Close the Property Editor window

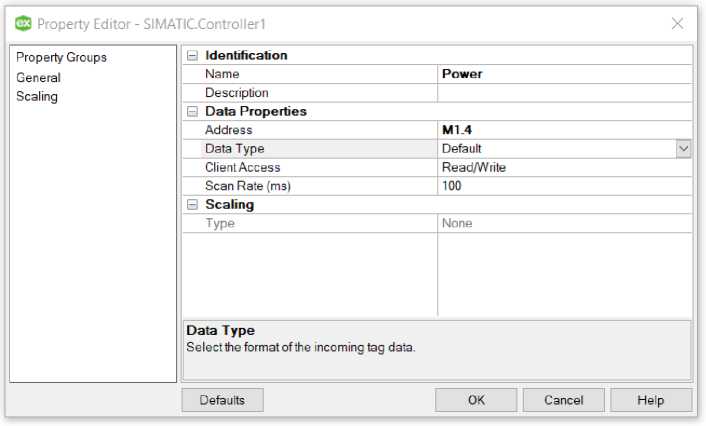point(677,23)
